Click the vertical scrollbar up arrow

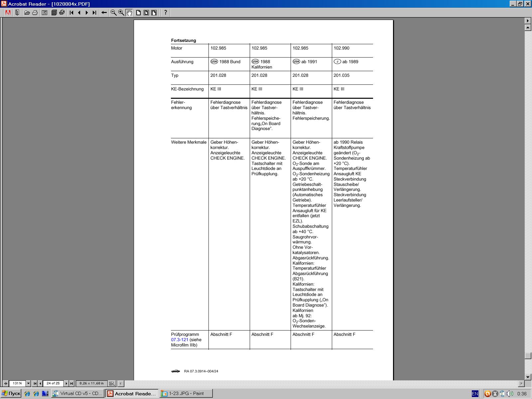coord(528,28)
